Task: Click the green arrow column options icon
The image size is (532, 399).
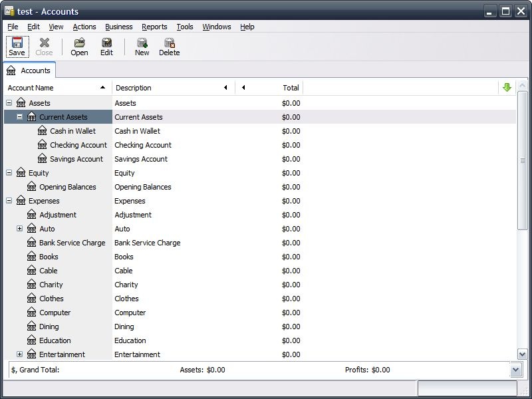Action: point(507,88)
